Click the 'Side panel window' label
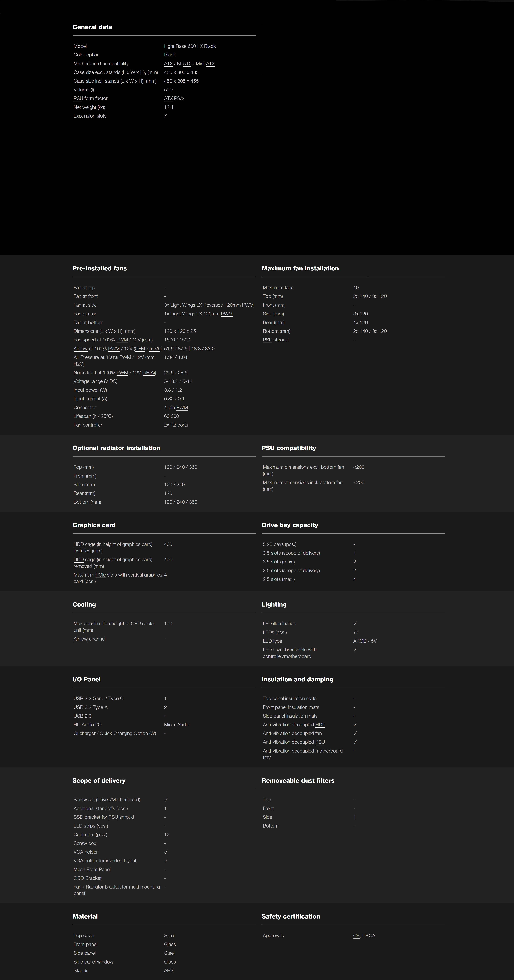514x980 pixels. [x=94, y=962]
